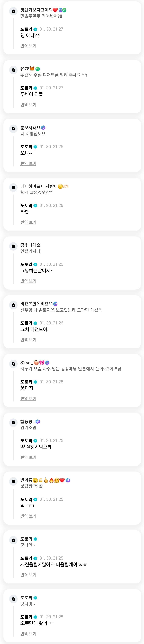Click 도토리's name above 그냥하는말이지~

(x=26, y=264)
